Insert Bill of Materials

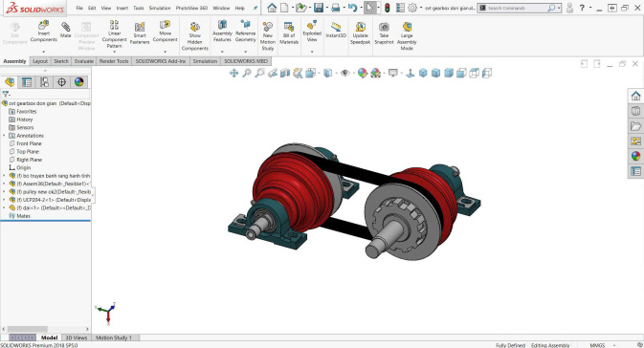(x=289, y=33)
